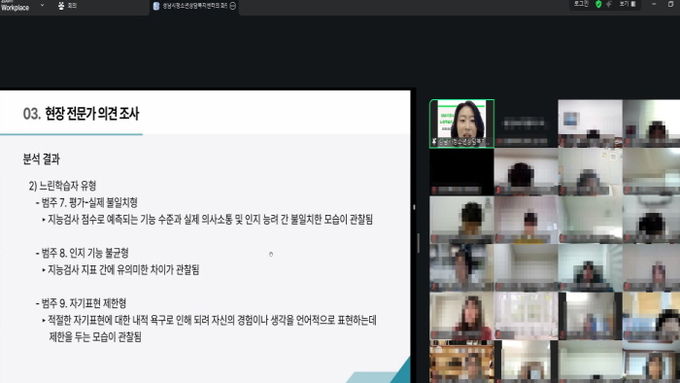Click the line 범주 8. 인지 기능 불균형
The image size is (680, 383).
[82, 253]
